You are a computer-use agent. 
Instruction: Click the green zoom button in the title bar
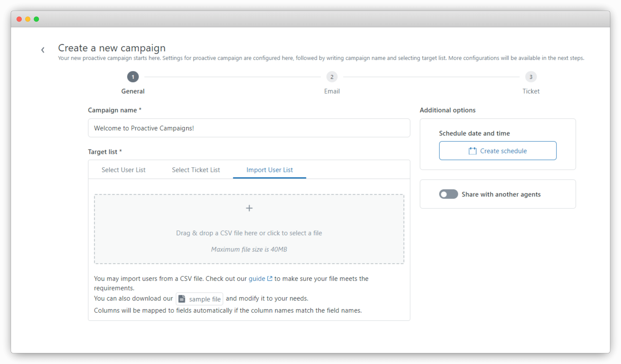37,19
